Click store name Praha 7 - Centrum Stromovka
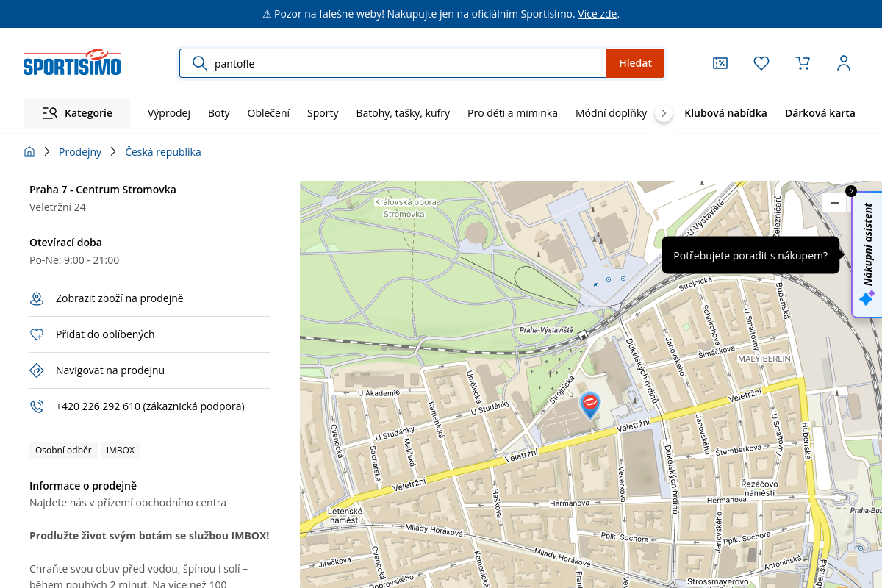 pyautogui.click(x=103, y=190)
